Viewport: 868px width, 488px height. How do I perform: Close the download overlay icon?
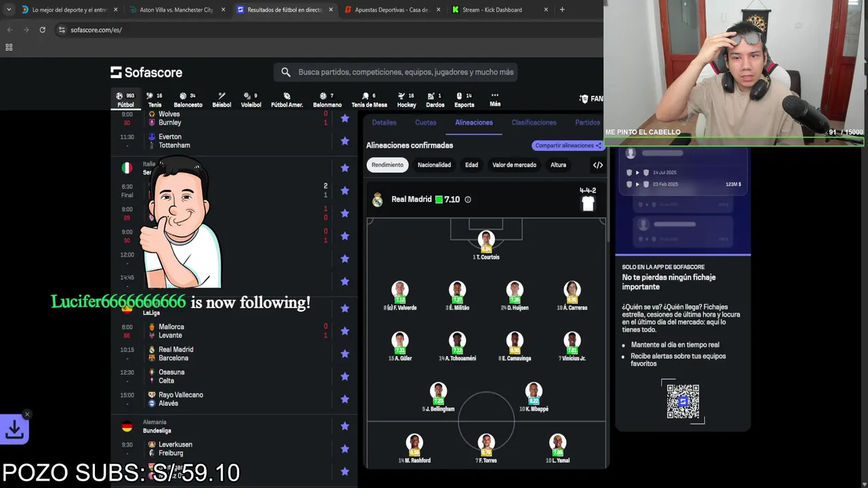click(x=27, y=414)
